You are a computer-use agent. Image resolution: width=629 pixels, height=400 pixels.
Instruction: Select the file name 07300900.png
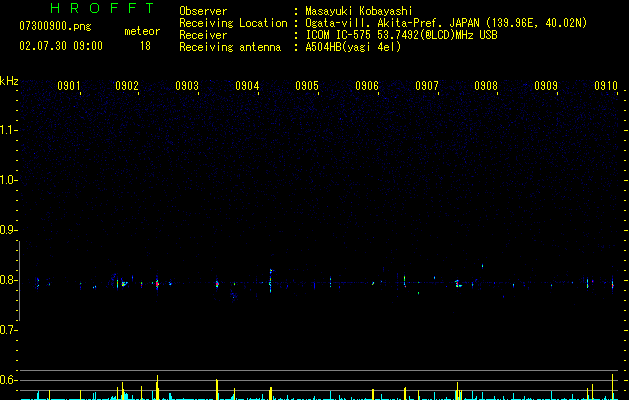(55, 27)
